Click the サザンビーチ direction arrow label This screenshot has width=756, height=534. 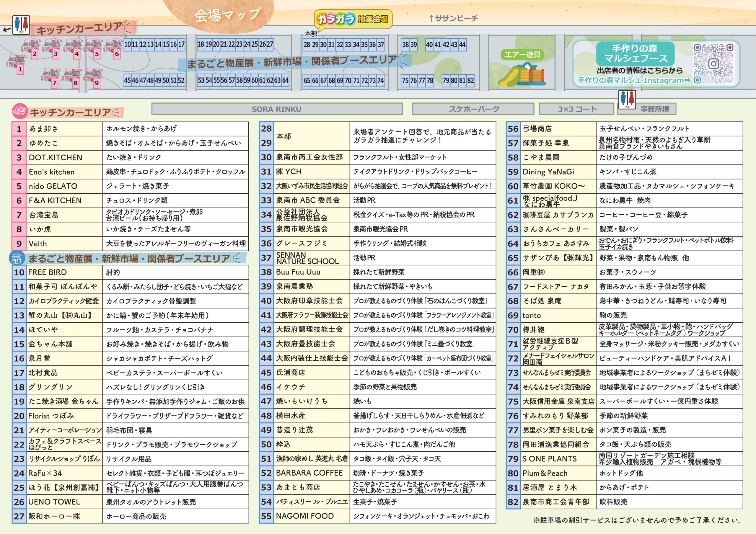[x=453, y=18]
